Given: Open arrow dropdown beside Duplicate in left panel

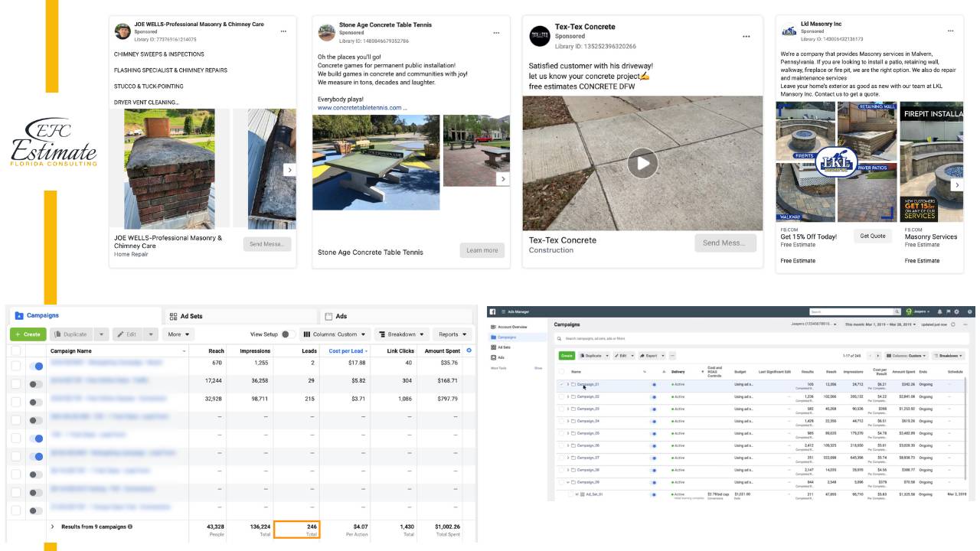Looking at the screenshot, I should click(x=101, y=334).
